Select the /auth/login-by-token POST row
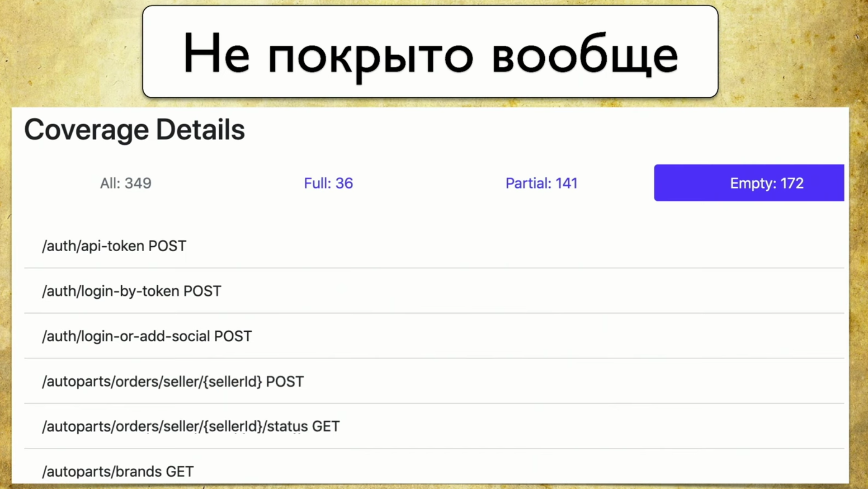This screenshot has width=868, height=489. pyautogui.click(x=132, y=291)
